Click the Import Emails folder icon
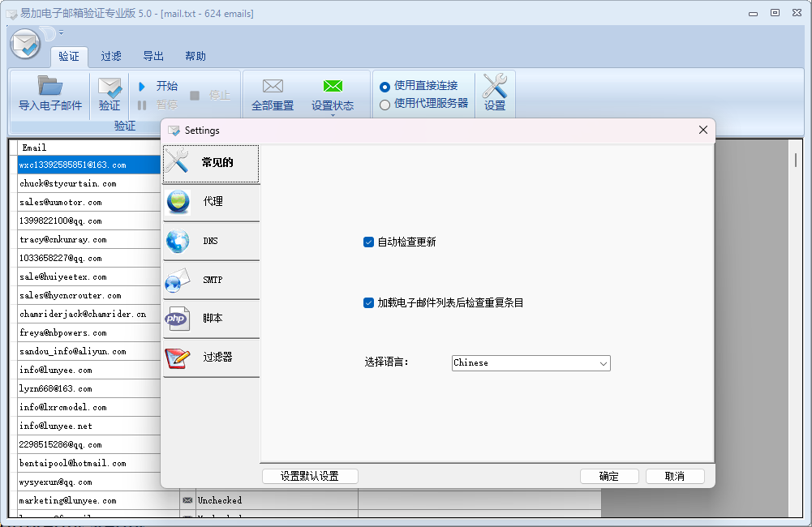The image size is (812, 527). (50, 85)
